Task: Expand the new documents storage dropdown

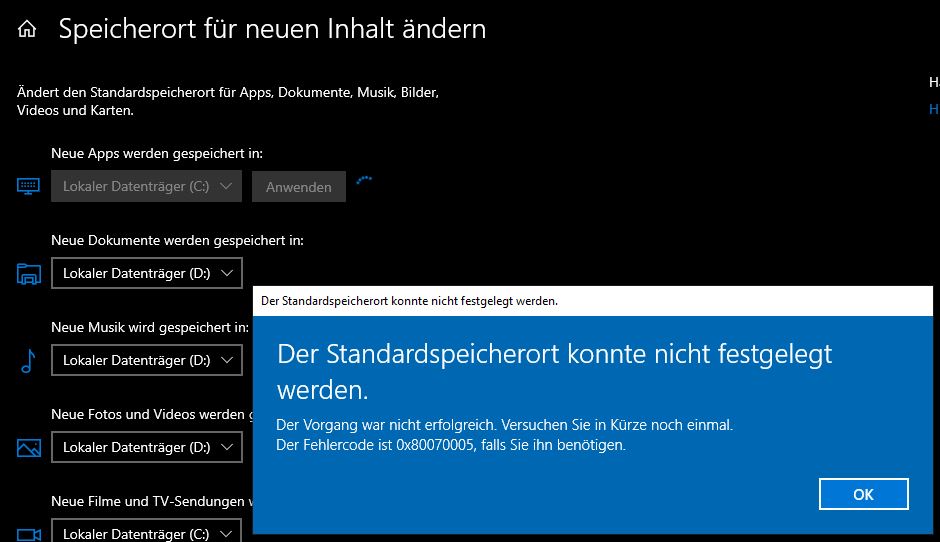Action: coord(146,273)
